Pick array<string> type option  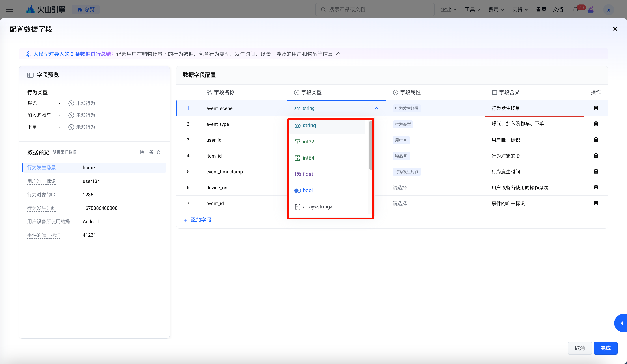(x=317, y=207)
